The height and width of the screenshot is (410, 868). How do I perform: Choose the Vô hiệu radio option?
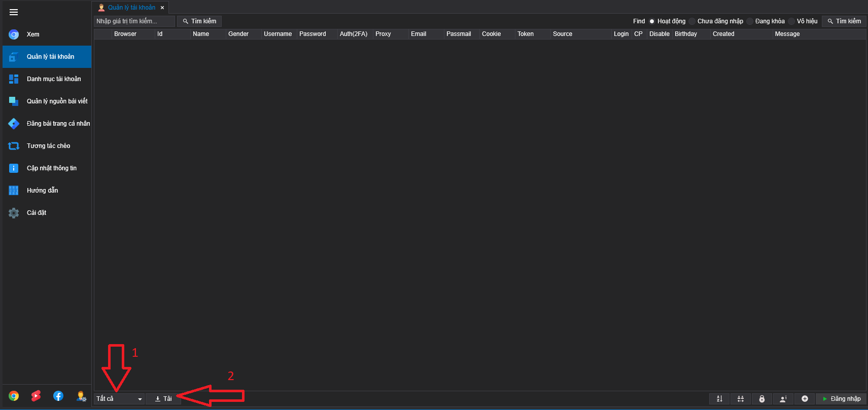coord(791,21)
